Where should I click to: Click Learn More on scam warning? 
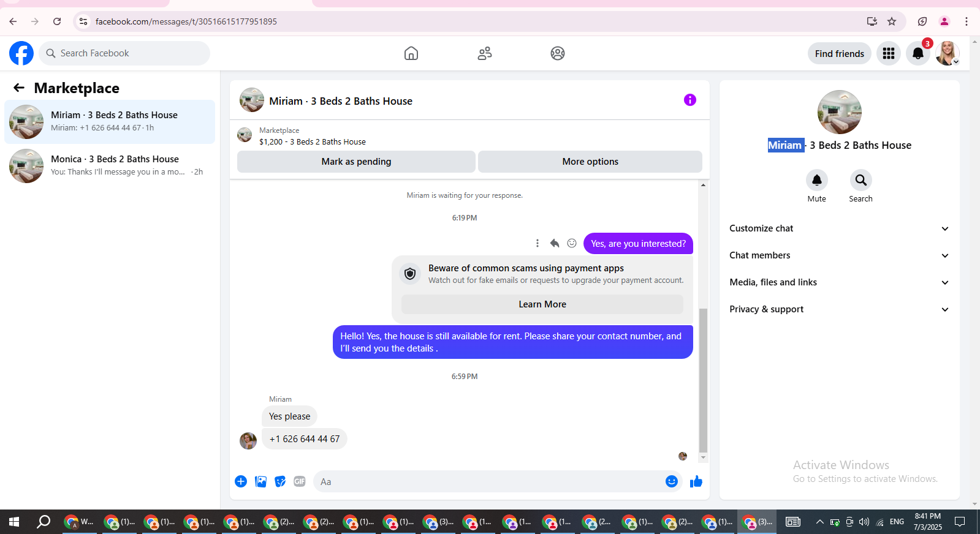(542, 304)
